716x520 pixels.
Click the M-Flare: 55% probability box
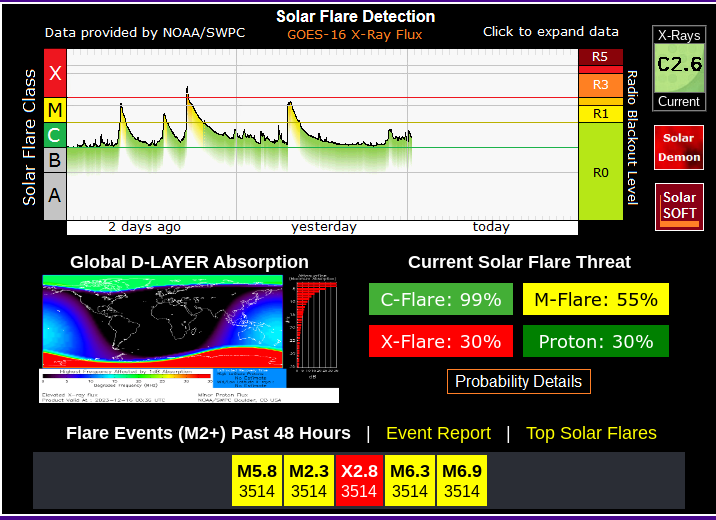click(x=595, y=299)
